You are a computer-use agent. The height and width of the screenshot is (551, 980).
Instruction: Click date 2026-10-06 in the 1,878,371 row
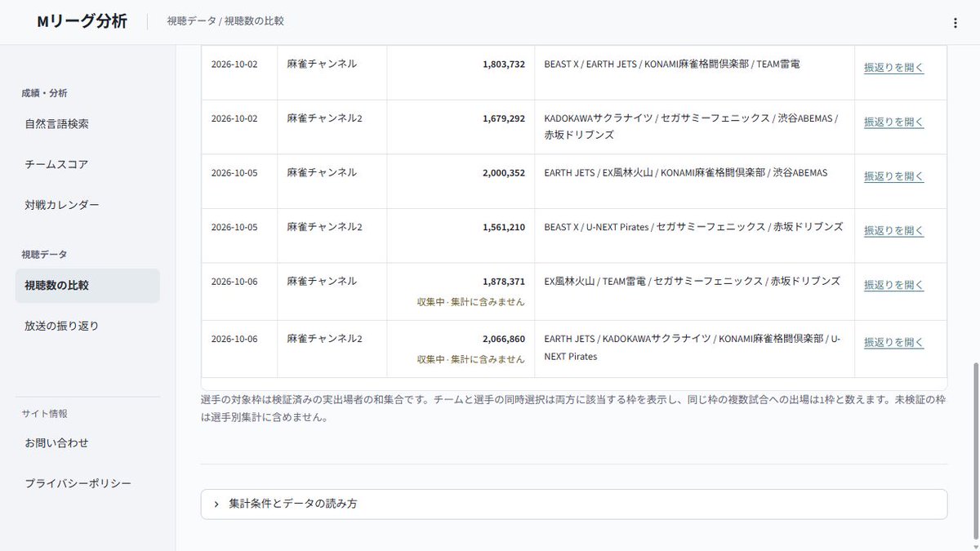pyautogui.click(x=234, y=281)
